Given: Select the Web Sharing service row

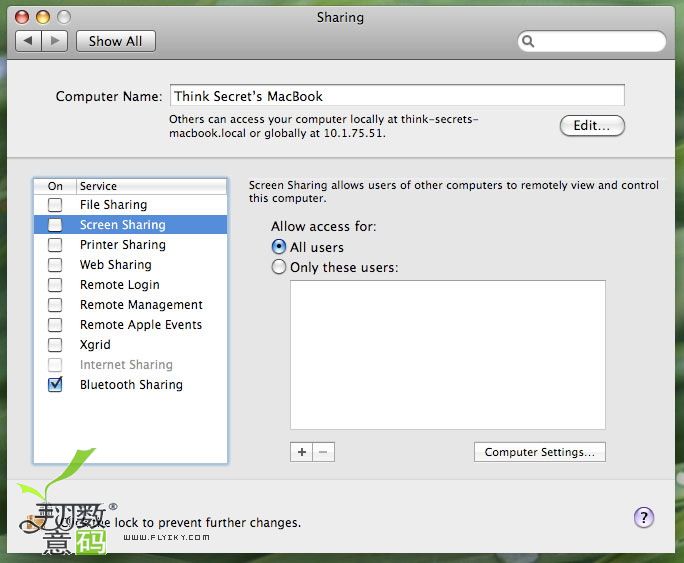Looking at the screenshot, I should point(130,265).
